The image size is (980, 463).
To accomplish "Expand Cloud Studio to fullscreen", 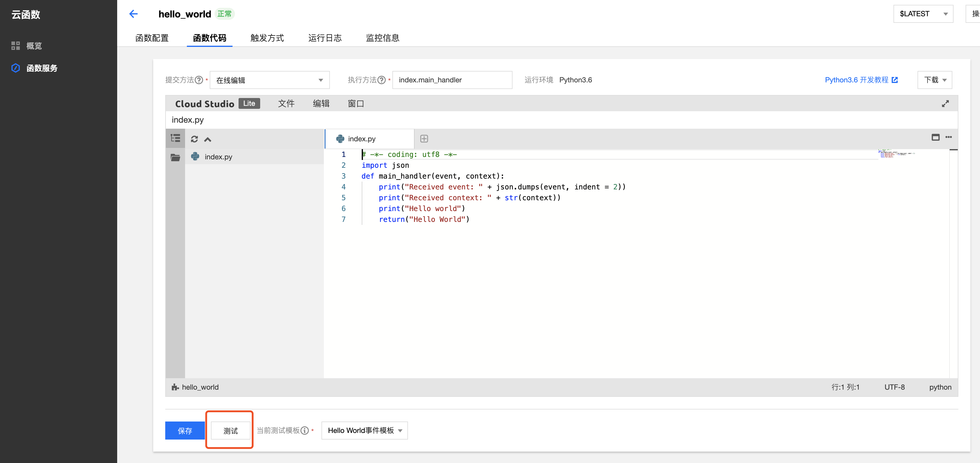I will pyautogui.click(x=946, y=103).
